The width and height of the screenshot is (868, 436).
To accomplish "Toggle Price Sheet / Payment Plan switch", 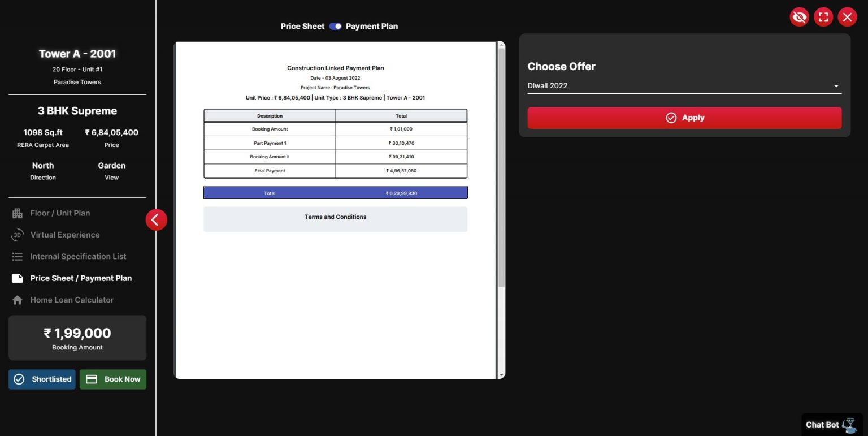I will pos(336,26).
